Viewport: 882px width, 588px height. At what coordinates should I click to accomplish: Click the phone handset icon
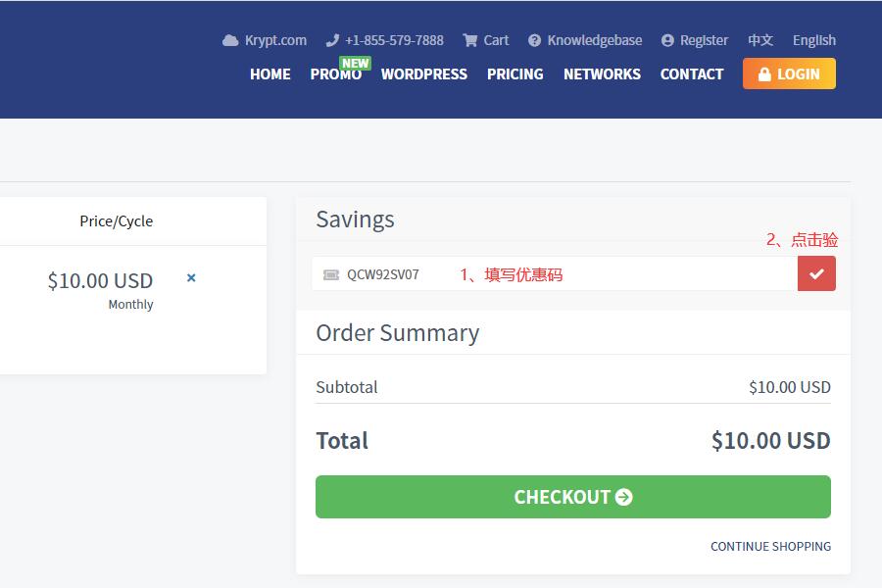(332, 40)
